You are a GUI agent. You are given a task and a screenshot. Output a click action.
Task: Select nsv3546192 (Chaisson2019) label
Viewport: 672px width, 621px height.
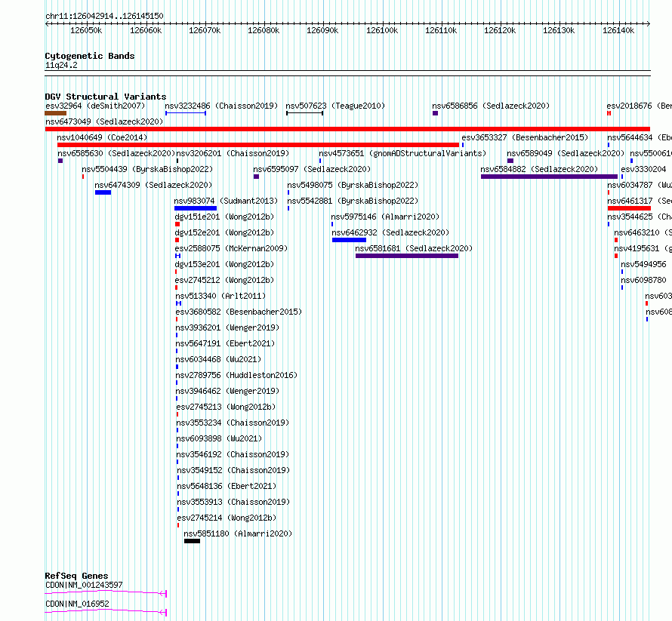click(233, 454)
